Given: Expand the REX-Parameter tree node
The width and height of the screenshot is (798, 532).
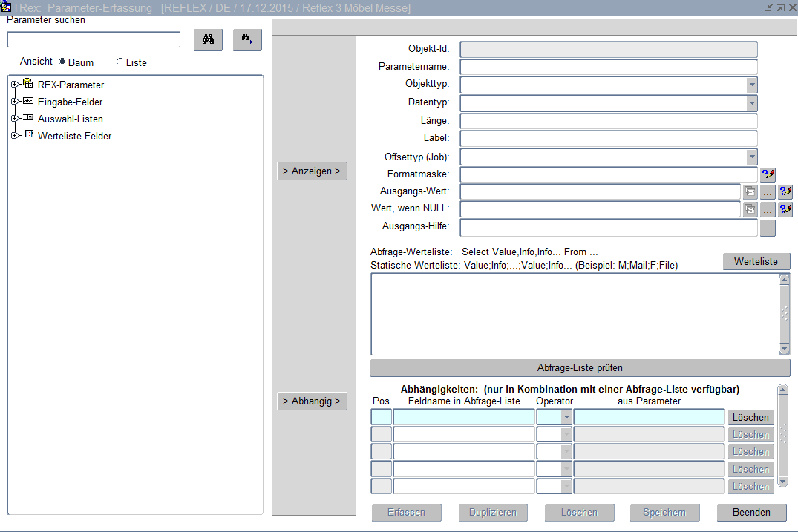Looking at the screenshot, I should (14, 84).
